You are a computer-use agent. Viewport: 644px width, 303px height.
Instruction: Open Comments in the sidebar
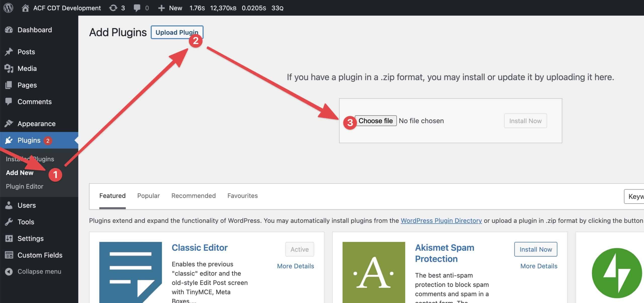(x=34, y=102)
